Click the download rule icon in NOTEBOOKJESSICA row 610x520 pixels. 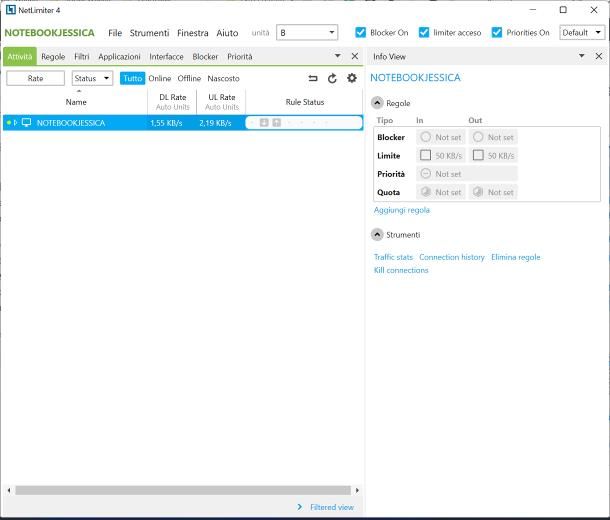264,123
